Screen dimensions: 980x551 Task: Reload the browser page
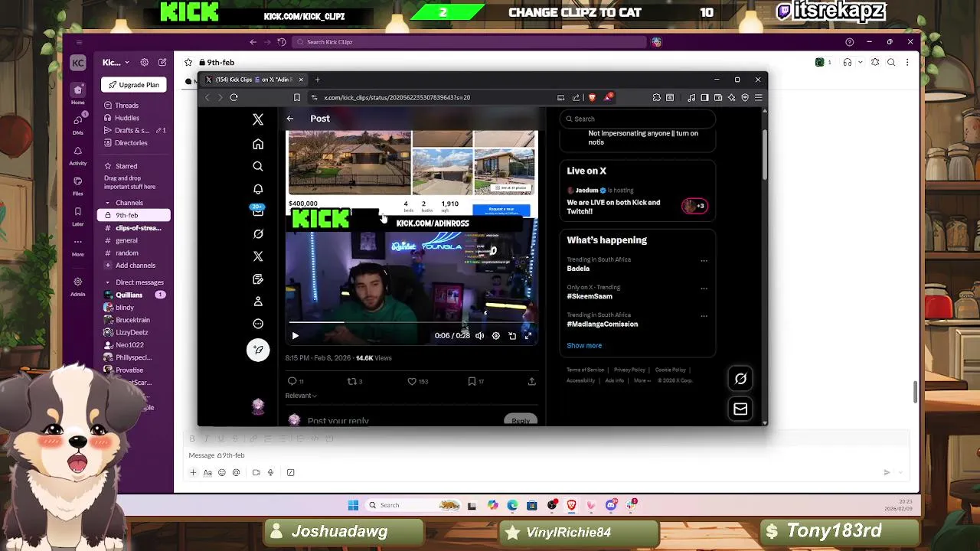tap(234, 97)
